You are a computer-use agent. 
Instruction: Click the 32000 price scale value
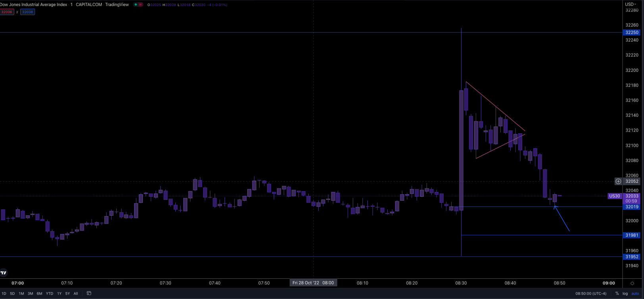click(632, 220)
